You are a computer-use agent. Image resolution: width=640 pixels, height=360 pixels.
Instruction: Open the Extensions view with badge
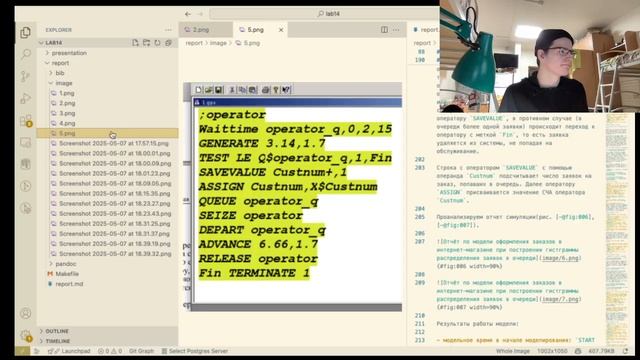coord(25,120)
